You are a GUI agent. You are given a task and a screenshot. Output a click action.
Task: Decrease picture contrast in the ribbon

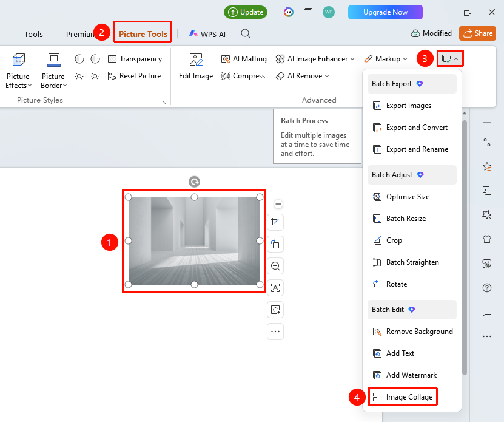coord(95,59)
